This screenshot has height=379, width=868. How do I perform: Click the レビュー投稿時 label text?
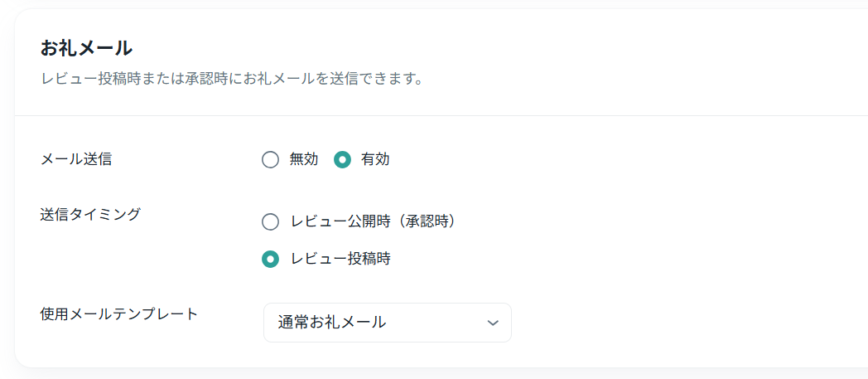point(340,259)
